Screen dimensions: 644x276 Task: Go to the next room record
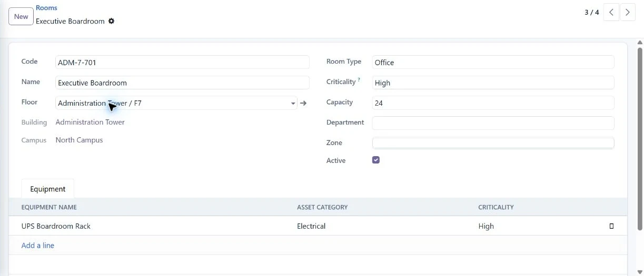tap(628, 12)
